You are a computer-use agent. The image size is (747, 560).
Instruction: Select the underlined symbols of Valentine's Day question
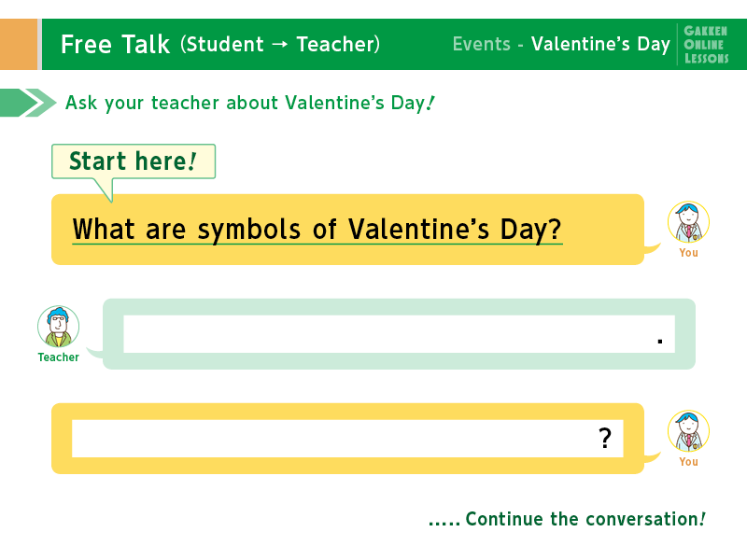point(317,230)
